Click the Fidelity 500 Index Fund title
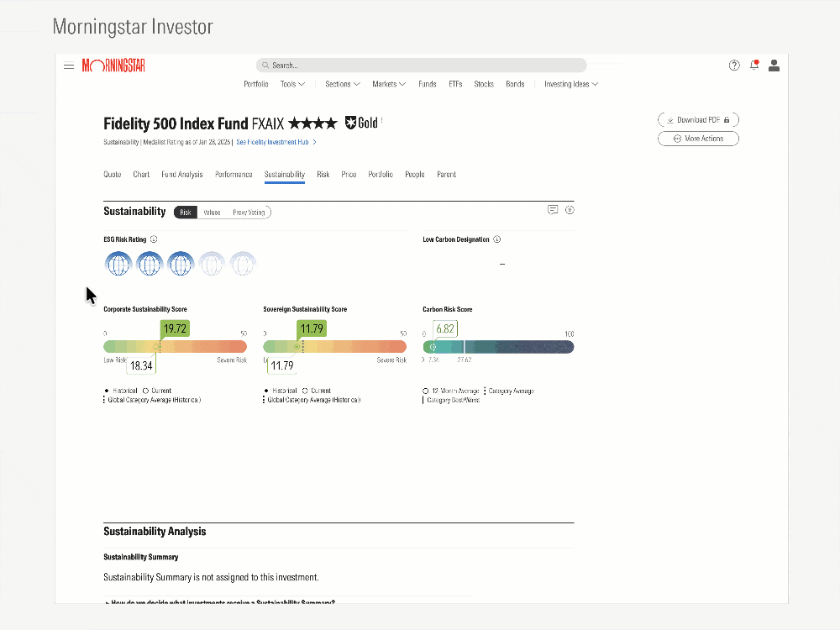Viewport: 840px width, 630px height. pyautogui.click(x=176, y=123)
